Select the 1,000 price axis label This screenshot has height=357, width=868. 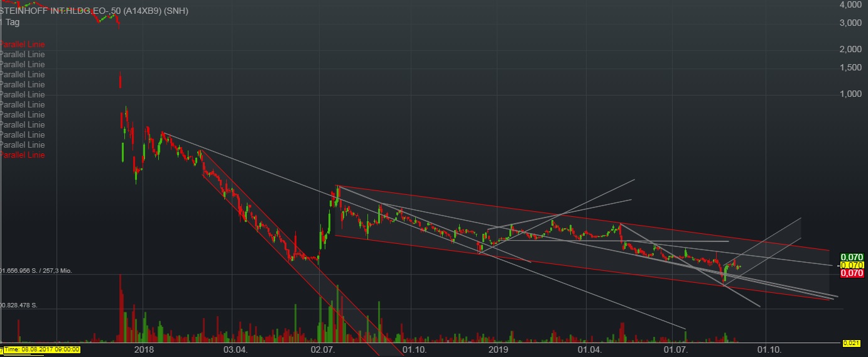pyautogui.click(x=850, y=94)
